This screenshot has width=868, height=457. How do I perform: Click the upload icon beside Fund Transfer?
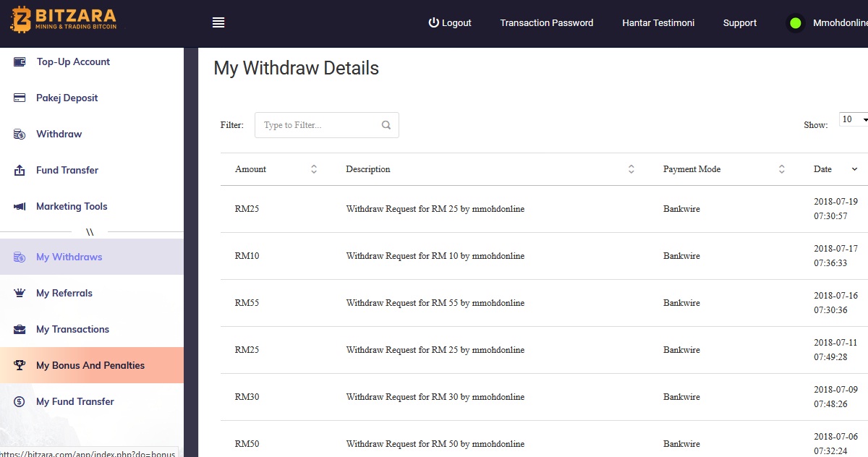tap(20, 170)
